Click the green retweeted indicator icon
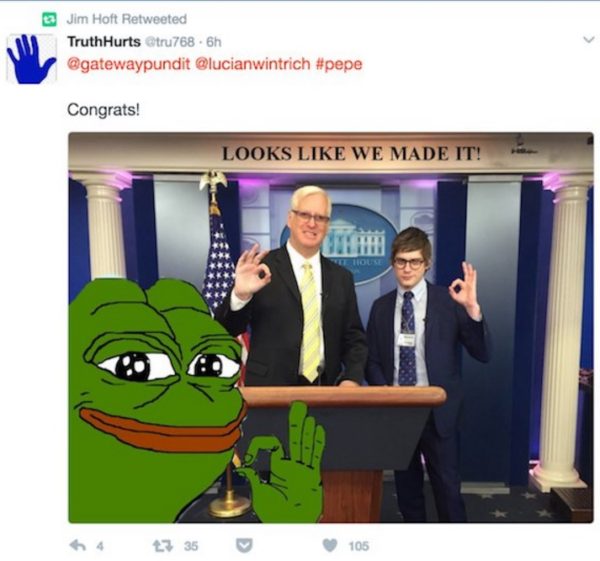The height and width of the screenshot is (561, 600). (49, 19)
